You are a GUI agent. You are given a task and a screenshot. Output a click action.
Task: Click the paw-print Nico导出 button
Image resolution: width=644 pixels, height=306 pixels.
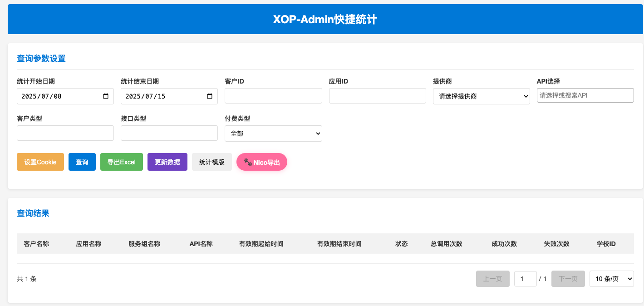[x=262, y=162]
